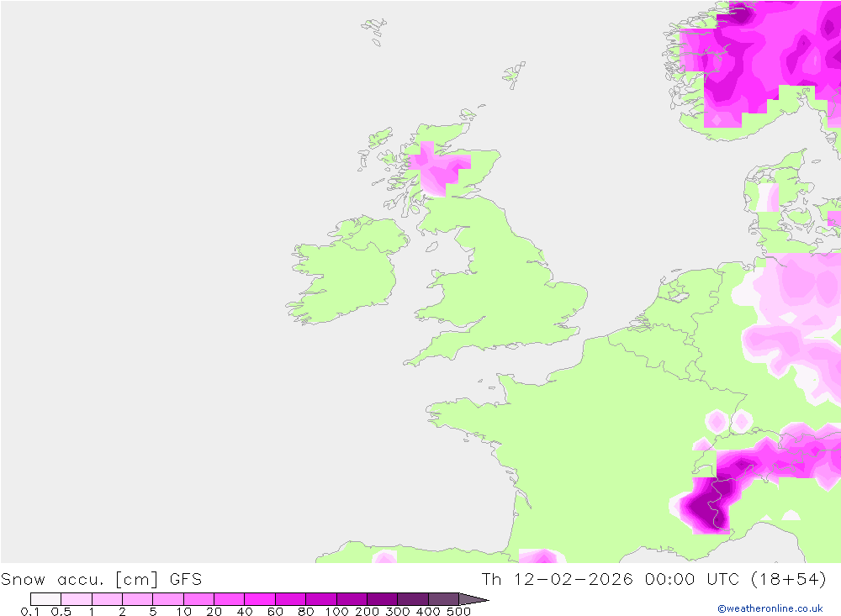Click the Pyrenees snow patch near the bottom
Image resolution: width=841 pixels, height=616 pixels.
(541, 556)
